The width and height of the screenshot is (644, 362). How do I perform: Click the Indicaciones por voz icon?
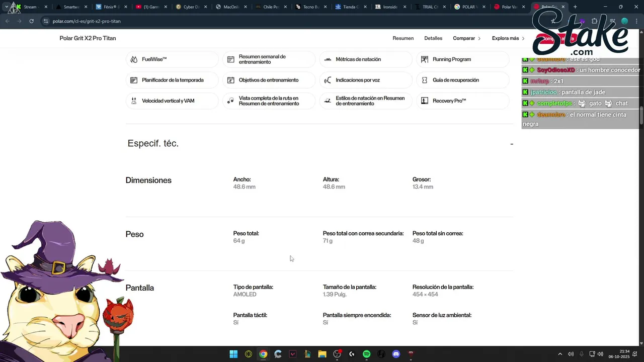(328, 80)
